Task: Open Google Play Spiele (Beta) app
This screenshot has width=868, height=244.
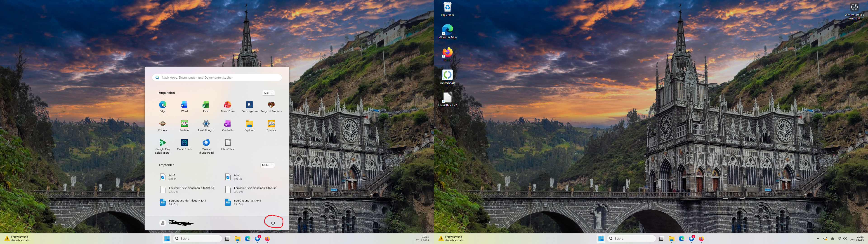Action: (163, 143)
